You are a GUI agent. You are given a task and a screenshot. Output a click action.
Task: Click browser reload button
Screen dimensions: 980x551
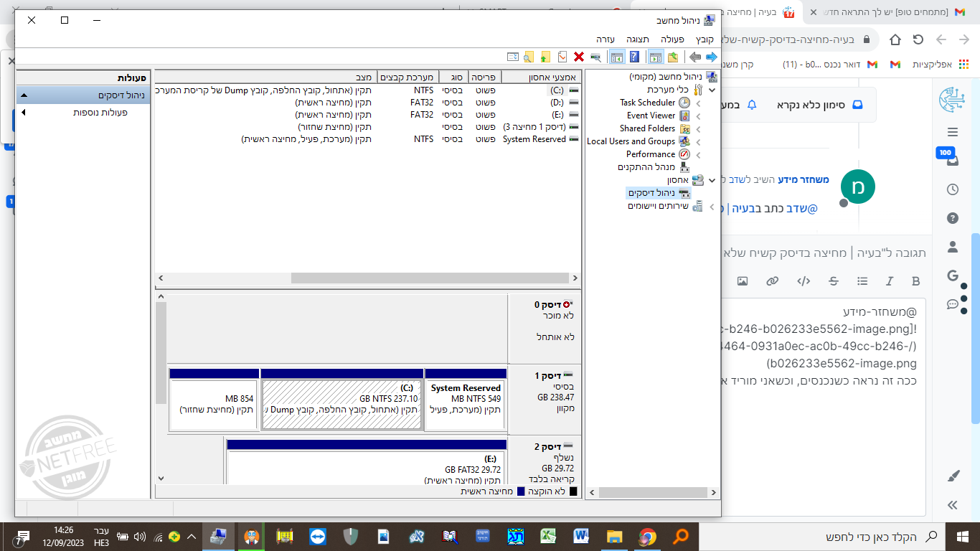coord(918,39)
